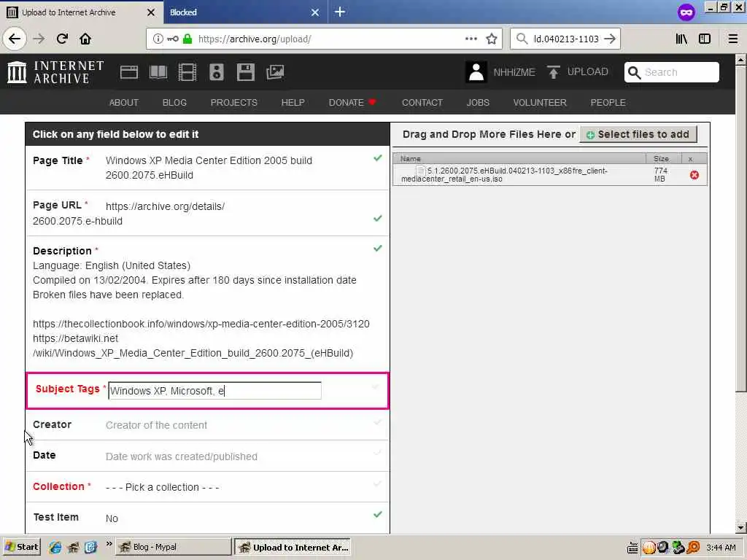
Task: Click the Size column header
Action: click(664, 158)
